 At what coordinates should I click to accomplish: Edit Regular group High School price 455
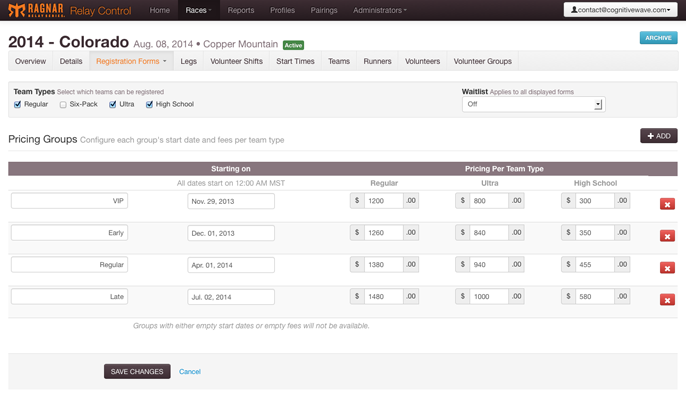tap(595, 265)
